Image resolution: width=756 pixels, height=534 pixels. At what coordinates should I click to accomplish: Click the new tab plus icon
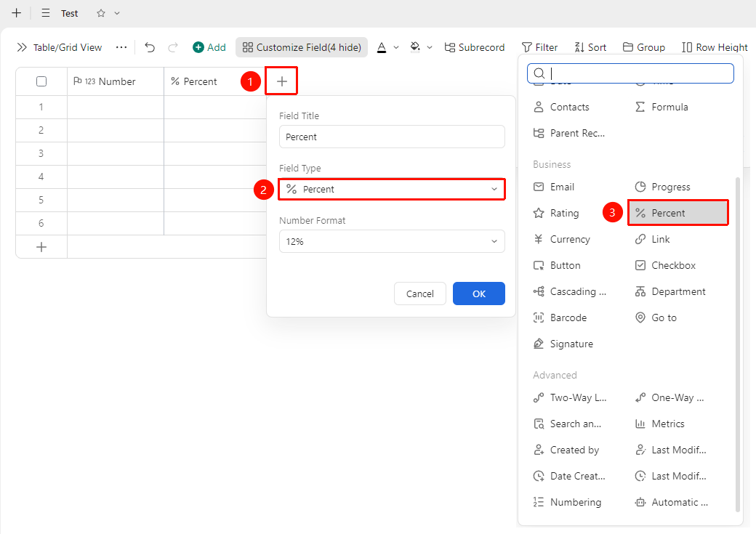17,13
